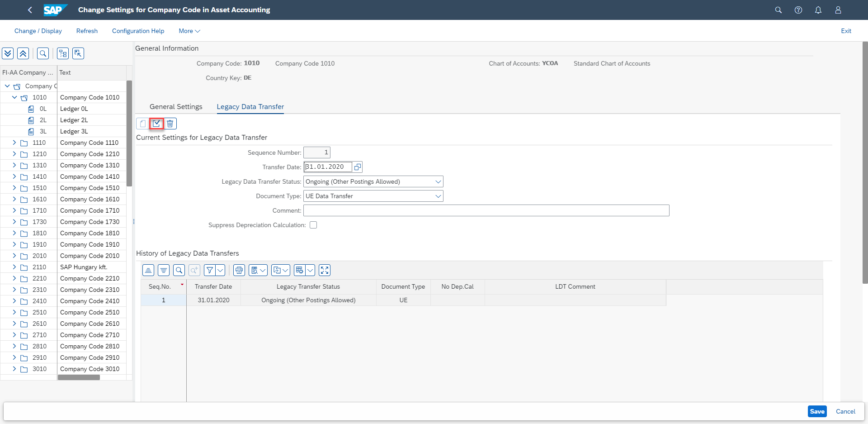
Task: Click the hierarchy structure icon in the tree toolbar
Action: (x=63, y=53)
